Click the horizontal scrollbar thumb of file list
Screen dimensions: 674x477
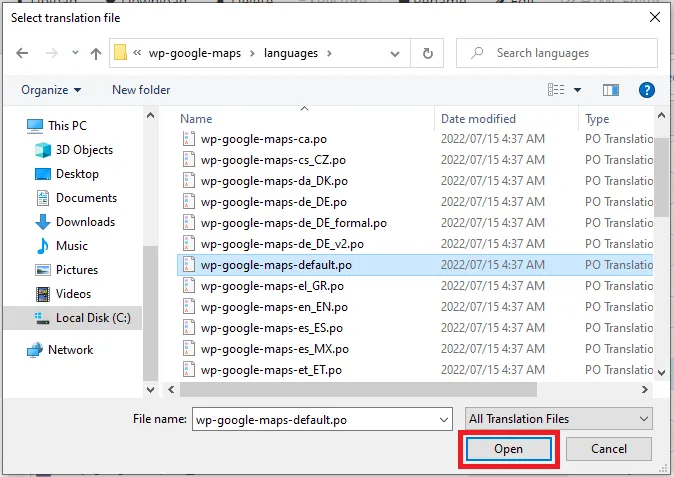358,390
